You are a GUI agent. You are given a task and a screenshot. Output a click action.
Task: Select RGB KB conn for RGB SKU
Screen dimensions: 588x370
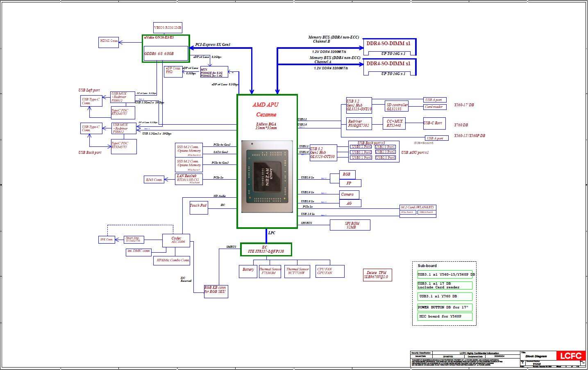tap(216, 292)
